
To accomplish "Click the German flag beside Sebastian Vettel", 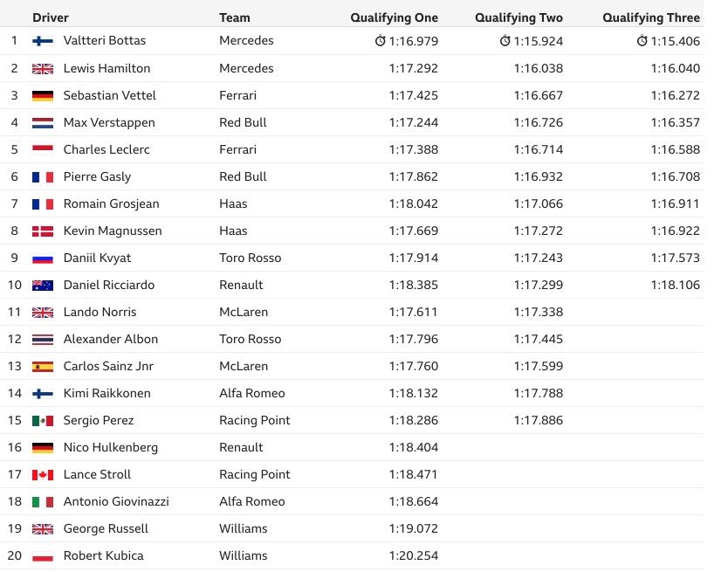I will (x=43, y=96).
